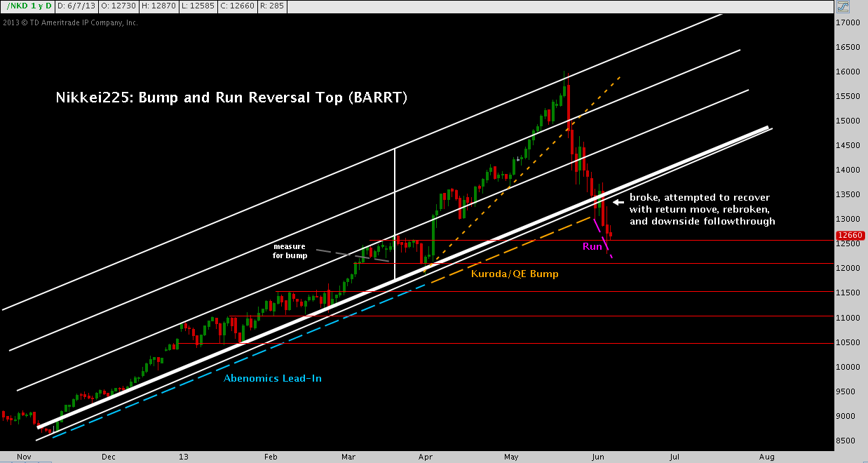The width and height of the screenshot is (868, 463).
Task: Click the white arrow beside the breakdown note
Action: coord(618,203)
